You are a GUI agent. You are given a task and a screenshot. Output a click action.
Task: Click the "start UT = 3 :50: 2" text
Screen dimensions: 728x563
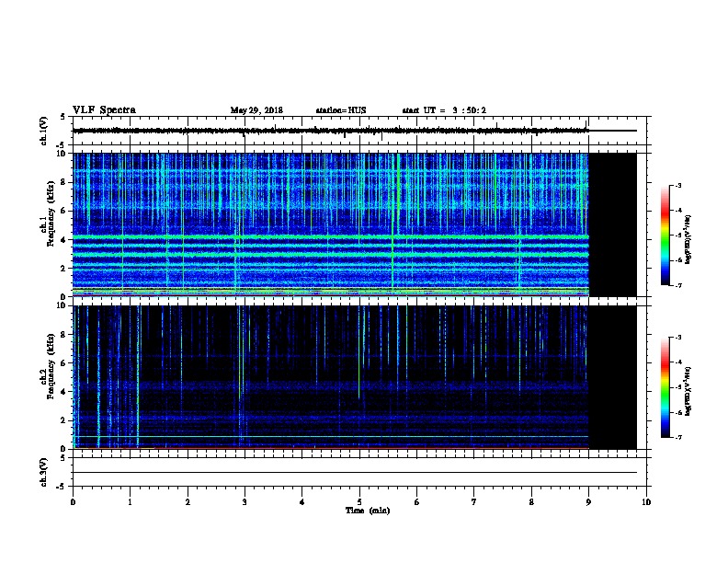[444, 110]
